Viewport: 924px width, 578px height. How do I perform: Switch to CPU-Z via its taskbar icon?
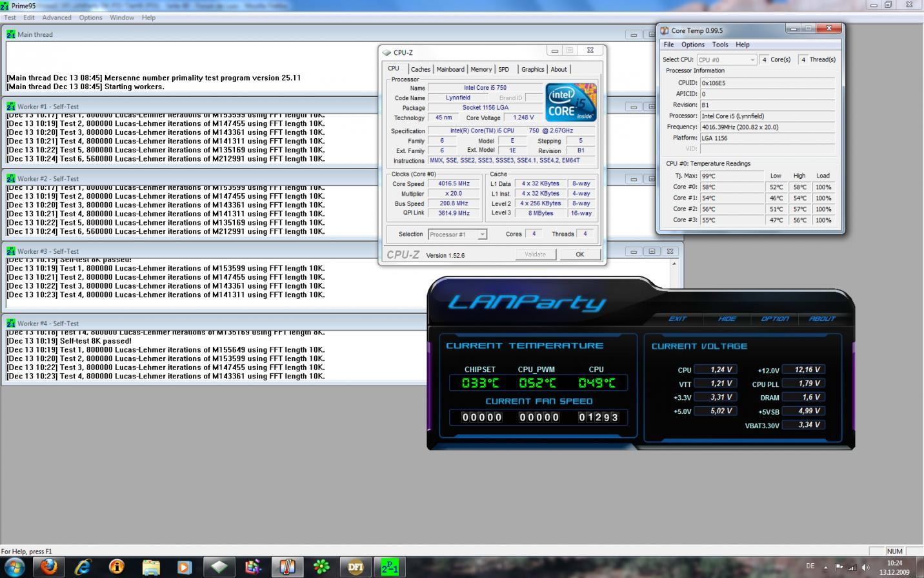tap(219, 567)
